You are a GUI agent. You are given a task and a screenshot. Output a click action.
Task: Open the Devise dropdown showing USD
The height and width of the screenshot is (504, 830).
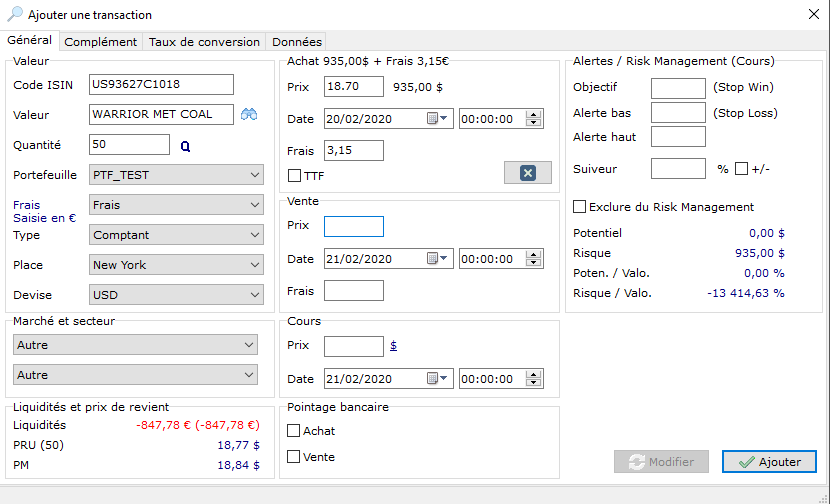(x=176, y=295)
